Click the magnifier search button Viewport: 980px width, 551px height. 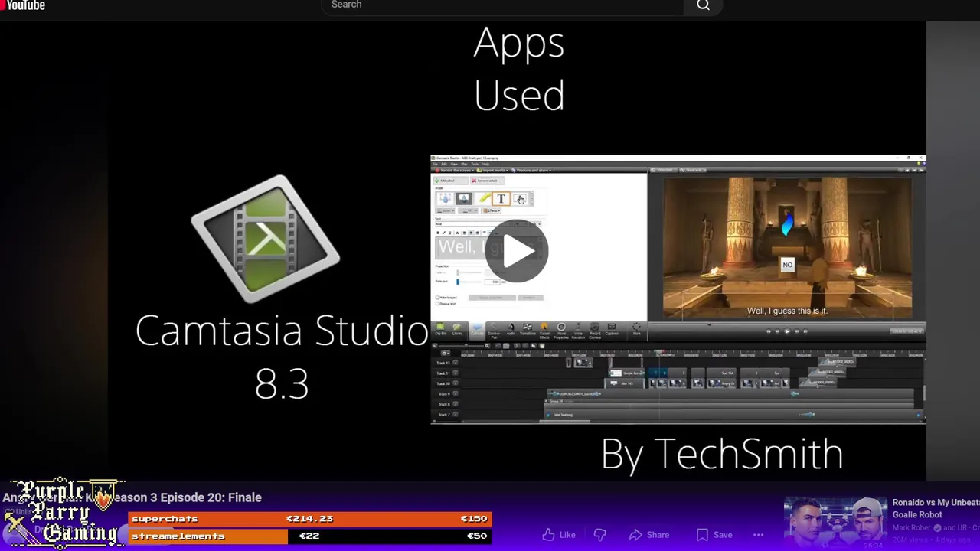tap(703, 5)
